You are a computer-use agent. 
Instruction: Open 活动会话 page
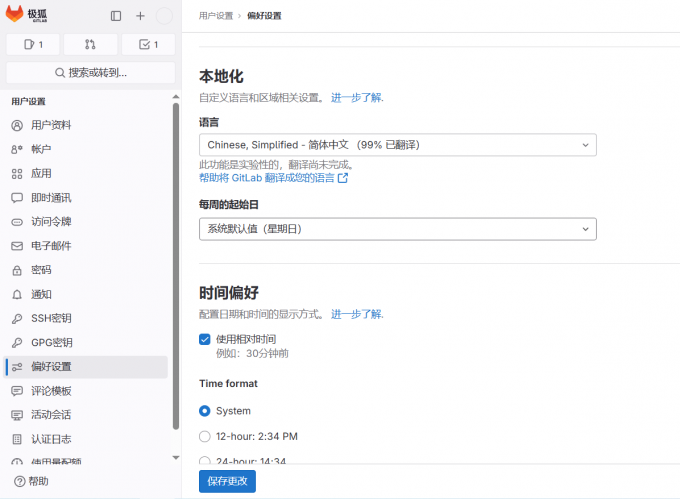point(85,415)
